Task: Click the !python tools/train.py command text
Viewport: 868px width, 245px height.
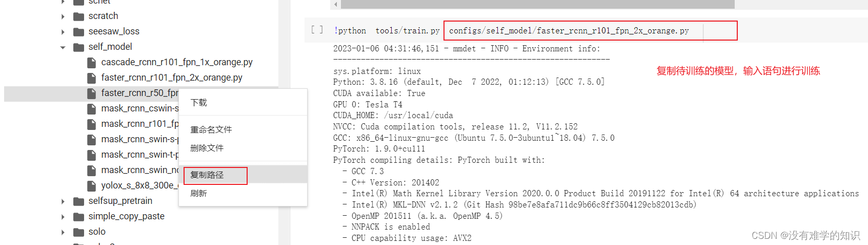Action: (387, 31)
